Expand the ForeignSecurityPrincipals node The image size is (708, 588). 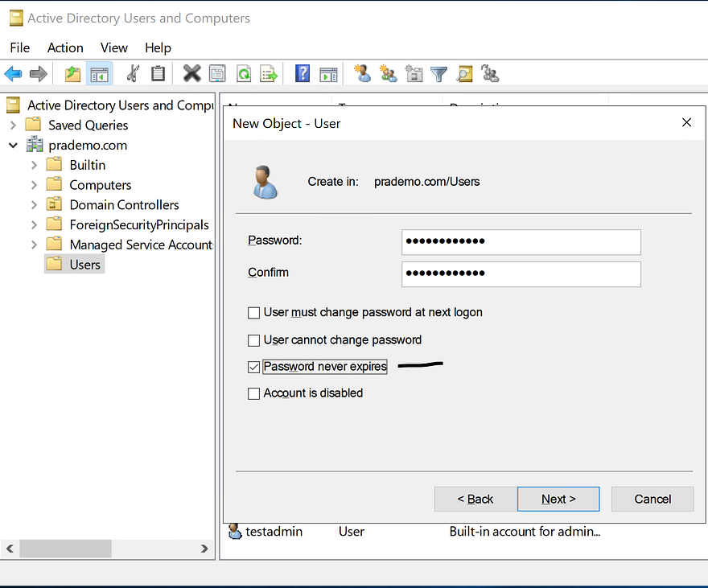(x=34, y=224)
